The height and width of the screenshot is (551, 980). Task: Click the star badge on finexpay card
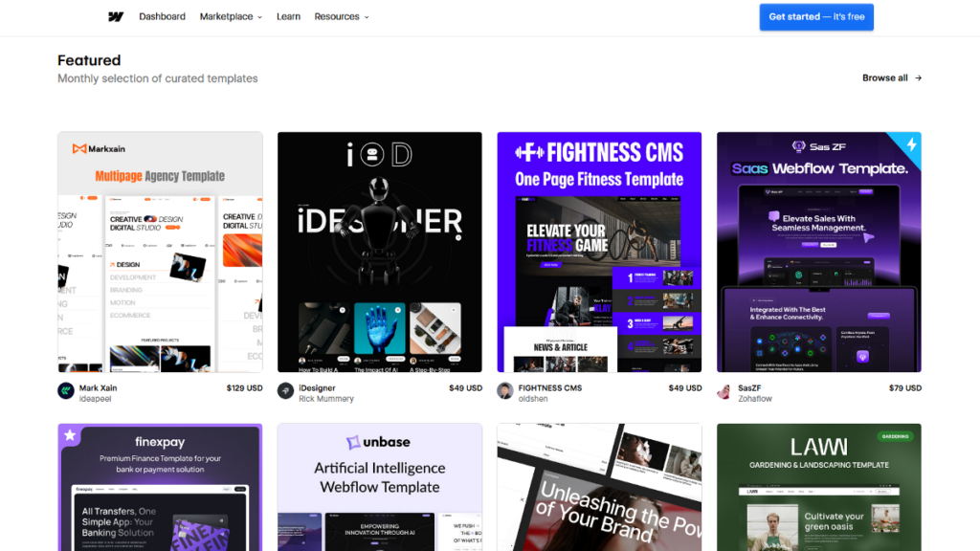(69, 435)
